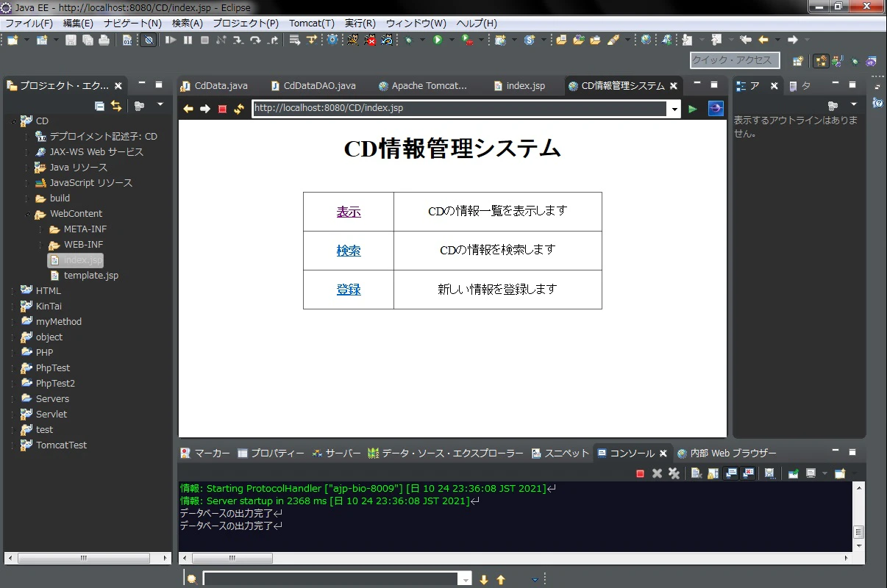887x588 pixels.
Task: Click the browser refresh icon
Action: click(238, 109)
